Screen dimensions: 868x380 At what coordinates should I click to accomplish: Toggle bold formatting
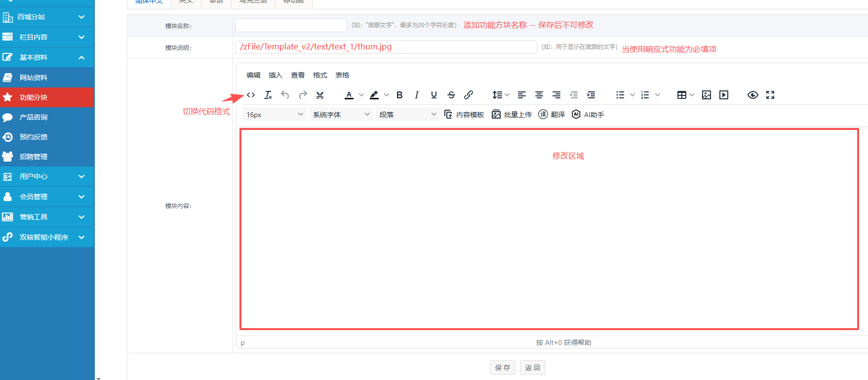tap(399, 95)
